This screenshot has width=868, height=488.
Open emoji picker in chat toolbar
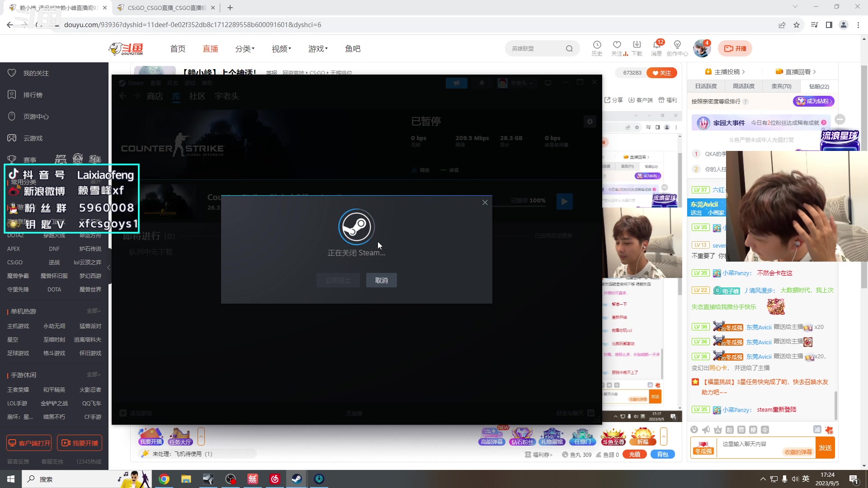tap(694, 429)
